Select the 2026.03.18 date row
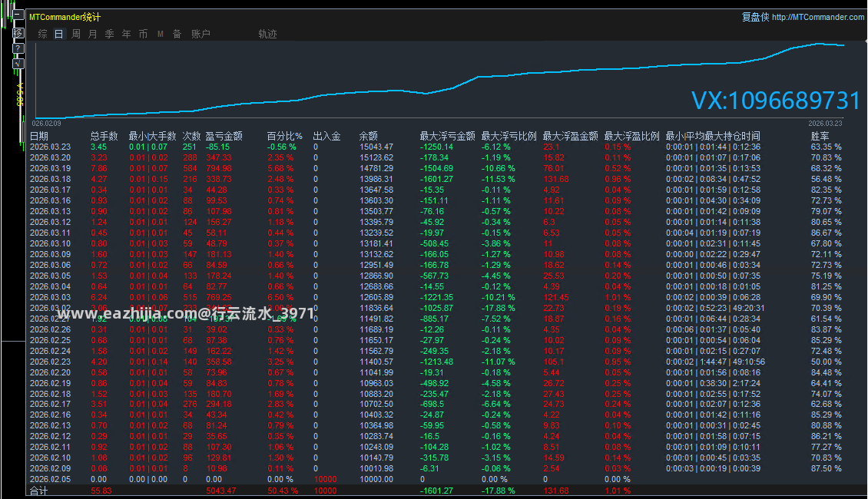The image size is (868, 499). 51,179
